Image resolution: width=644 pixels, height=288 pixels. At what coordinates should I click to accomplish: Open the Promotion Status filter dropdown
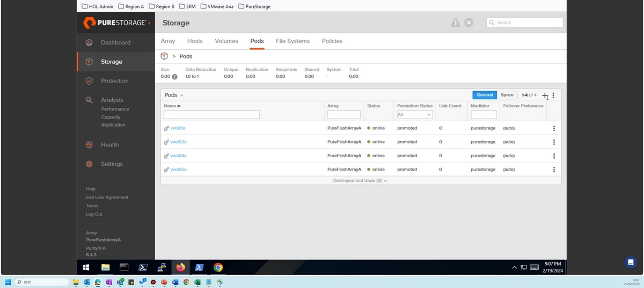pyautogui.click(x=414, y=115)
